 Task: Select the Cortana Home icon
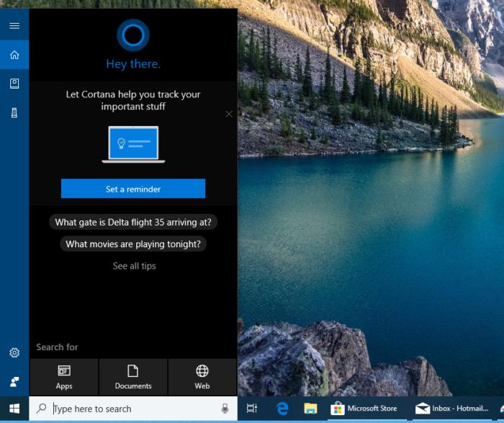point(14,55)
